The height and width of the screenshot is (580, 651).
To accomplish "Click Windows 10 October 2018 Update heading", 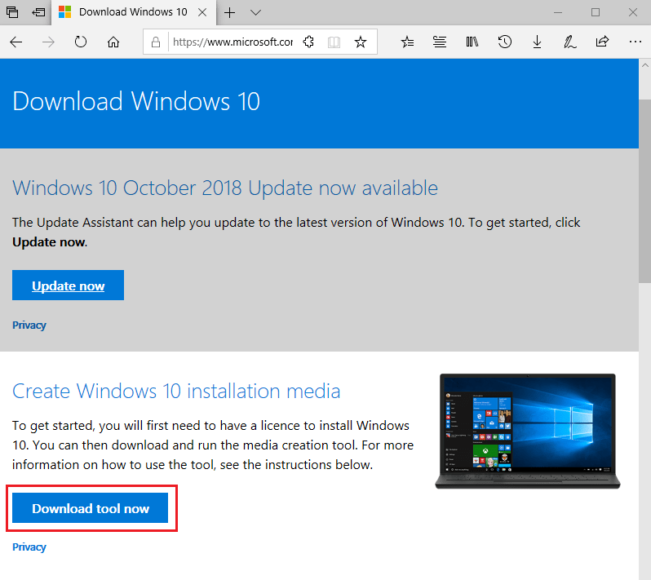I will [225, 188].
